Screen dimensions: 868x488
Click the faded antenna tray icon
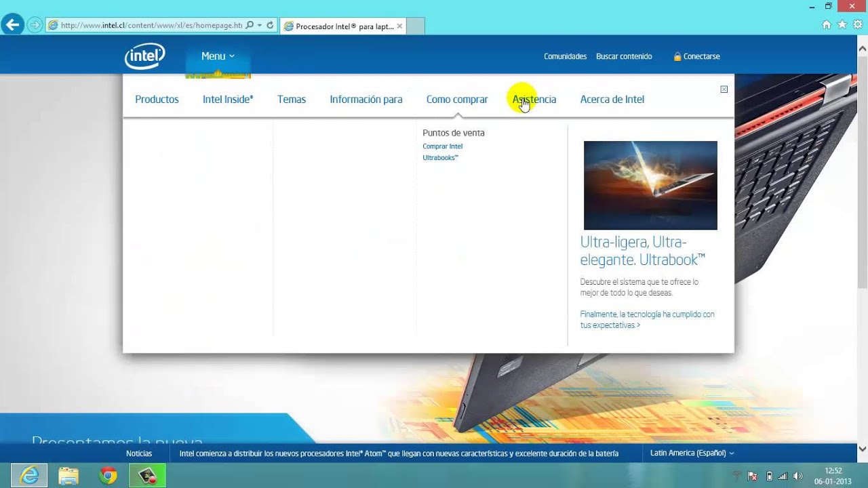738,476
